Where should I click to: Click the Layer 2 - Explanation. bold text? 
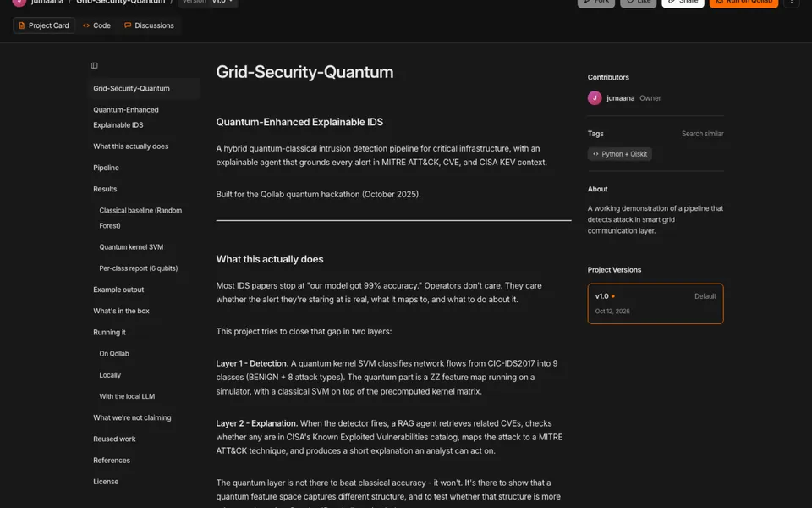[x=257, y=423]
